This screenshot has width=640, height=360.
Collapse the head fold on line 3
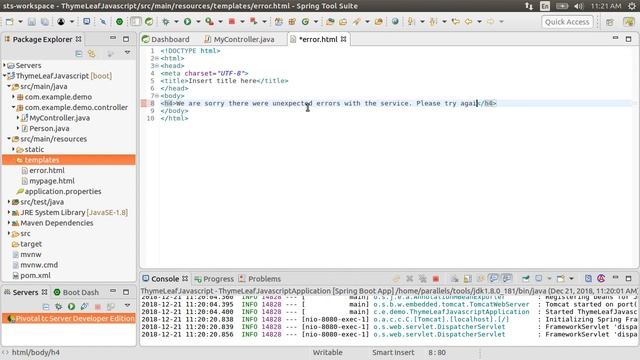pyautogui.click(x=156, y=66)
